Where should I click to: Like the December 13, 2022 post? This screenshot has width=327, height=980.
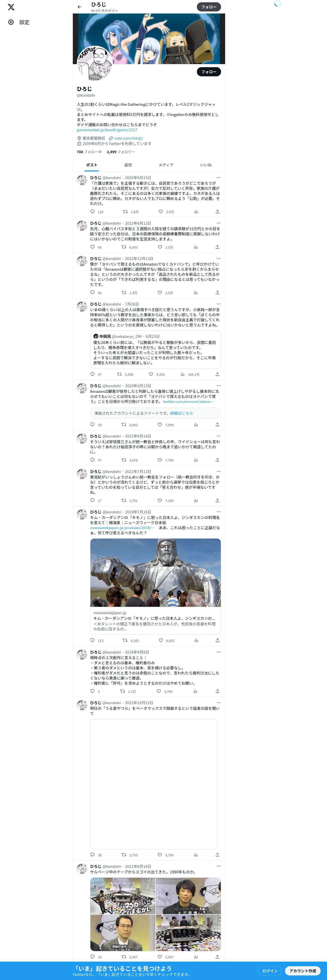pos(160,293)
